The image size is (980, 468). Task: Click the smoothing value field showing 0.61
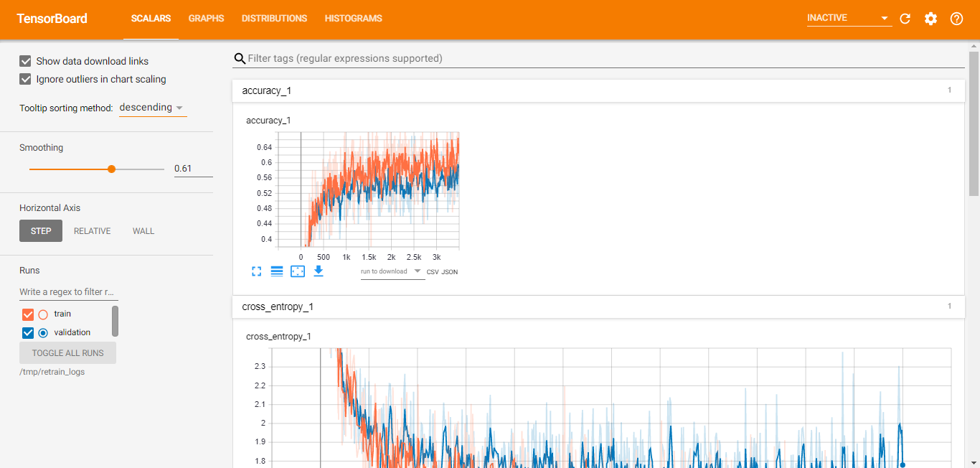point(194,169)
